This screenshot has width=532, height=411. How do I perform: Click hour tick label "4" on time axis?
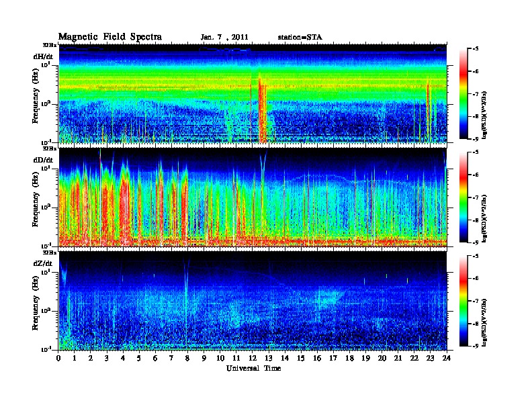pos(123,358)
